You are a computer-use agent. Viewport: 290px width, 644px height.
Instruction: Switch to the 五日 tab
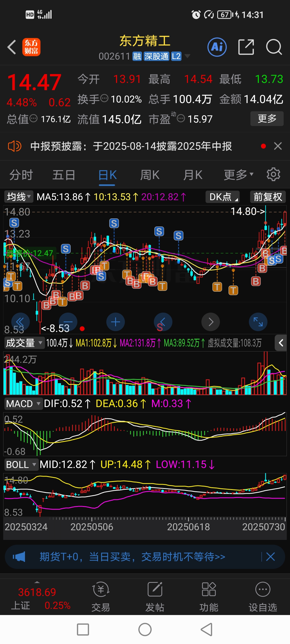click(x=64, y=175)
